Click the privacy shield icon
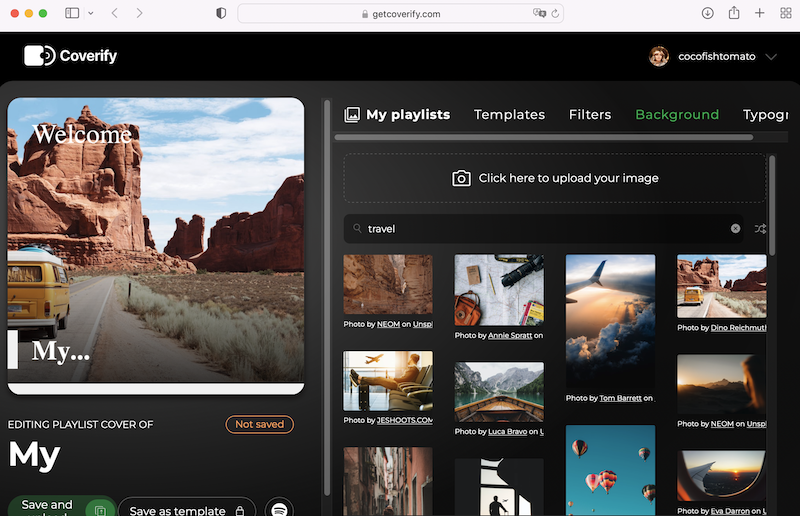800x516 pixels. click(x=221, y=13)
